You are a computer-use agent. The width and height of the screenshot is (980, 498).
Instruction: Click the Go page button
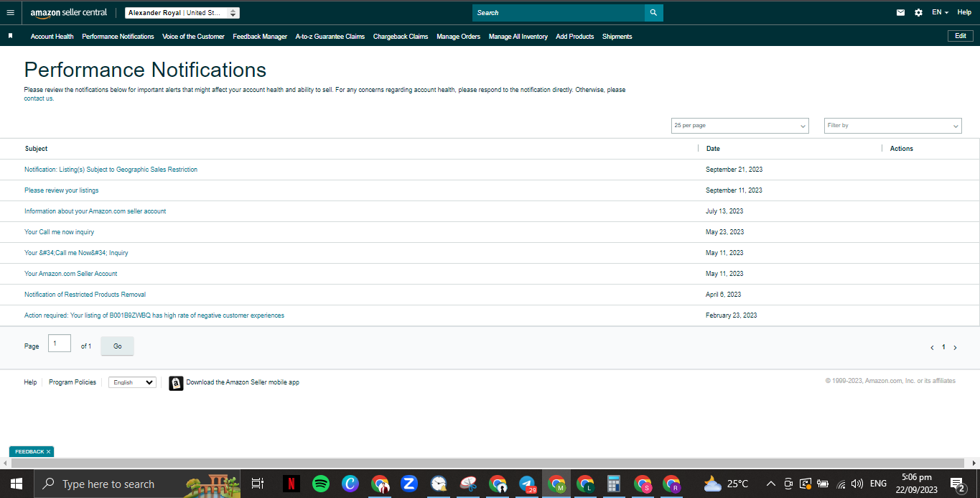117,346
